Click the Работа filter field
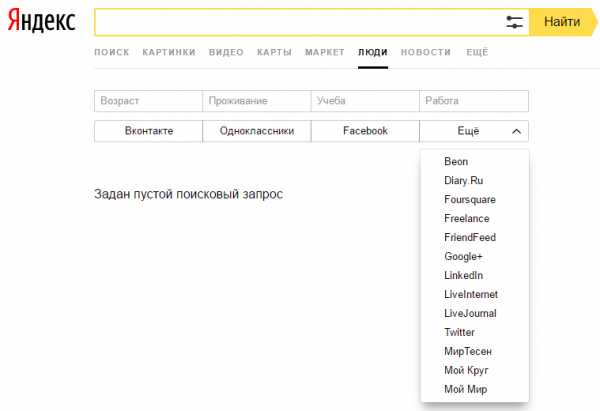600x411 pixels. [474, 101]
